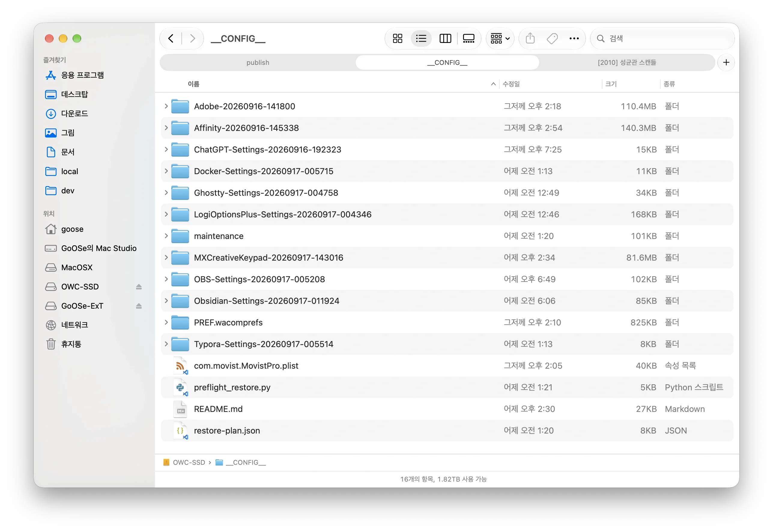Sort by the 크기 column header
This screenshot has height=532, width=773.
[611, 84]
